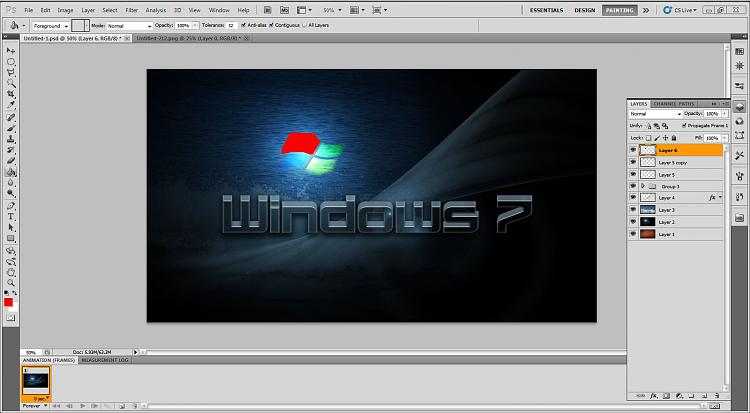Expand the Group 3 folder triangle
Image resolution: width=750 pixels, height=413 pixels.
point(643,186)
